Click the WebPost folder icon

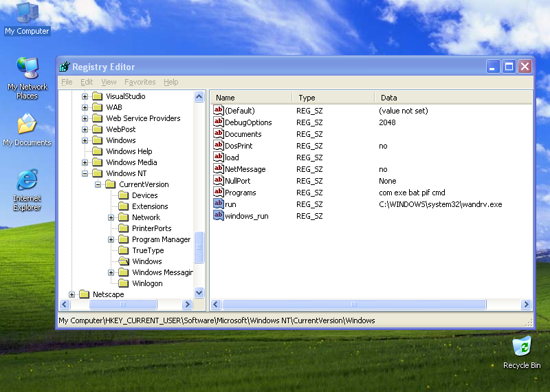click(97, 129)
